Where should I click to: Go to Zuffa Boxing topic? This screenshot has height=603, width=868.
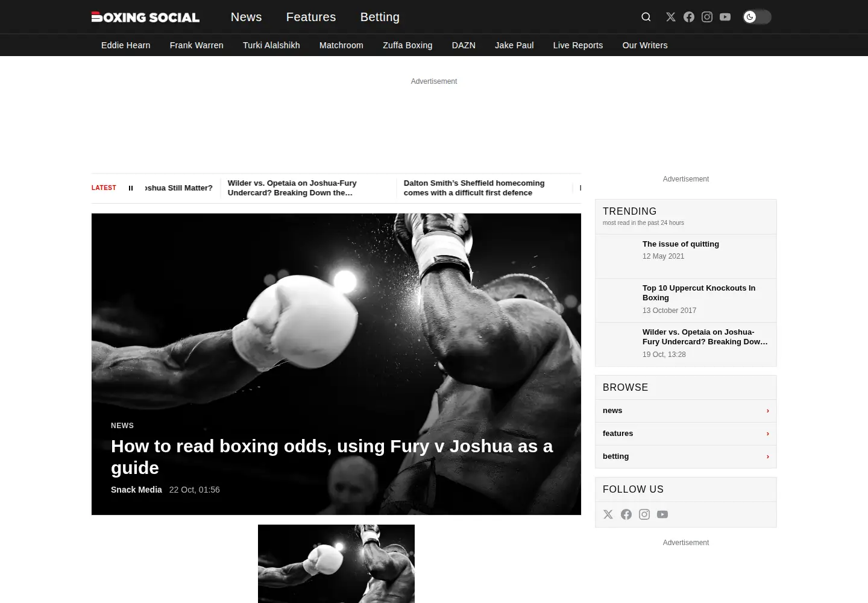tap(407, 45)
